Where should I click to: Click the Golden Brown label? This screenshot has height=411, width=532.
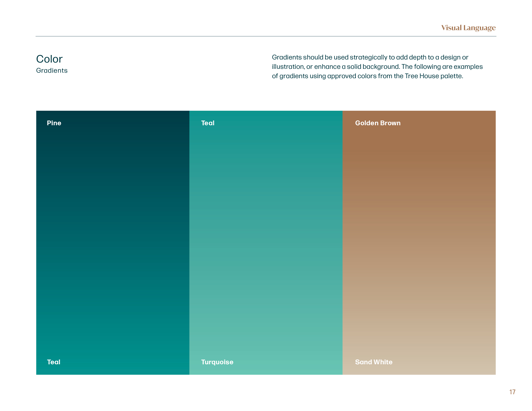378,123
